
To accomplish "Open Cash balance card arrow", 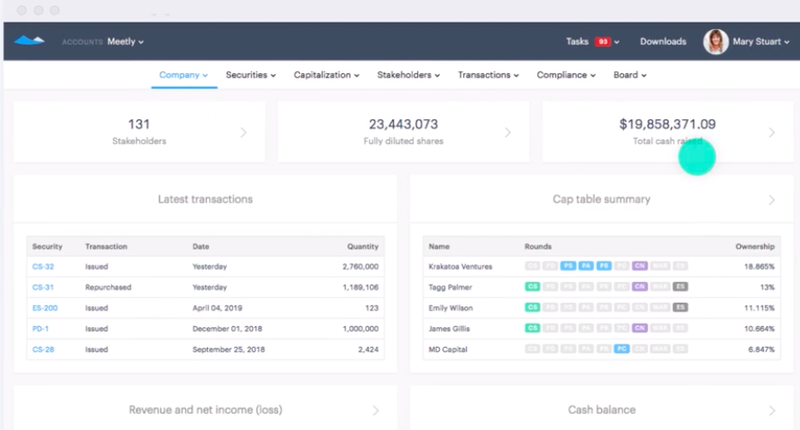I will point(771,411).
